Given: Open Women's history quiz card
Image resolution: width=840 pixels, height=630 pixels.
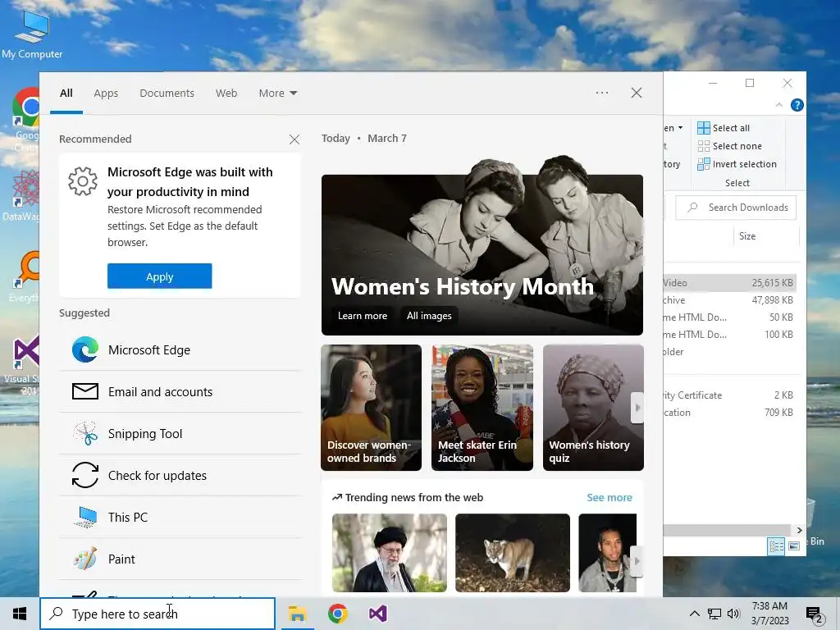Looking at the screenshot, I should point(593,408).
